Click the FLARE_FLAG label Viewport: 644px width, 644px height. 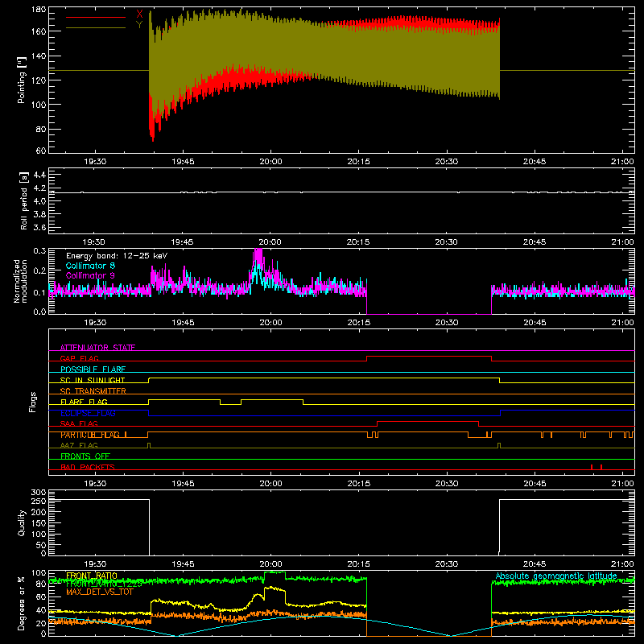point(84,402)
